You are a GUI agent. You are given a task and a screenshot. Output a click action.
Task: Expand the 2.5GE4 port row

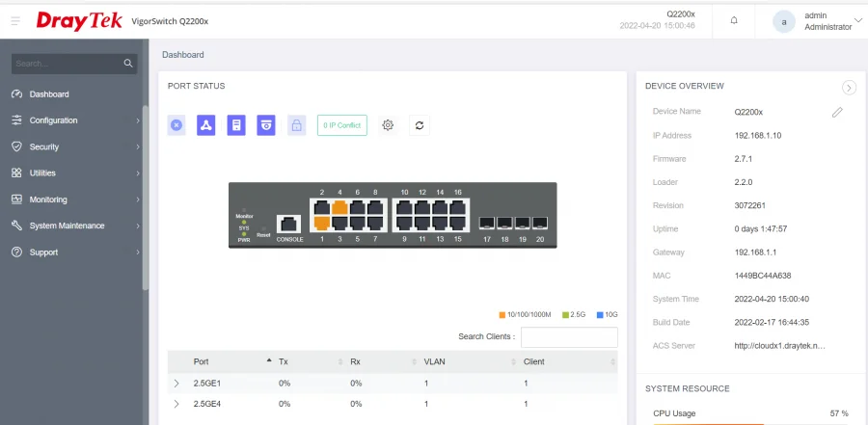176,404
